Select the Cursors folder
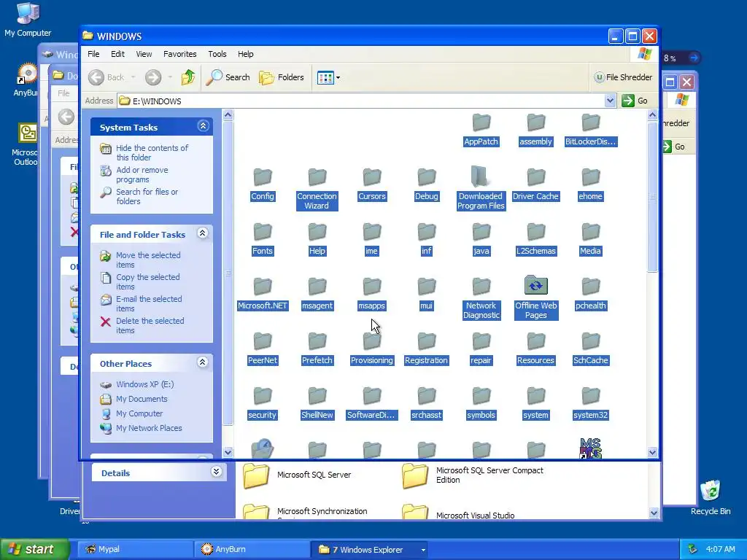The height and width of the screenshot is (560, 747). pyautogui.click(x=371, y=184)
